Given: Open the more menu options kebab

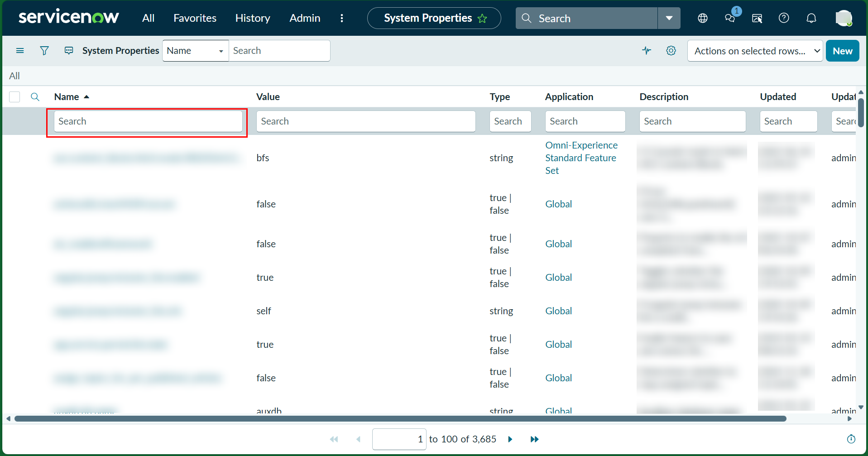Looking at the screenshot, I should tap(342, 18).
